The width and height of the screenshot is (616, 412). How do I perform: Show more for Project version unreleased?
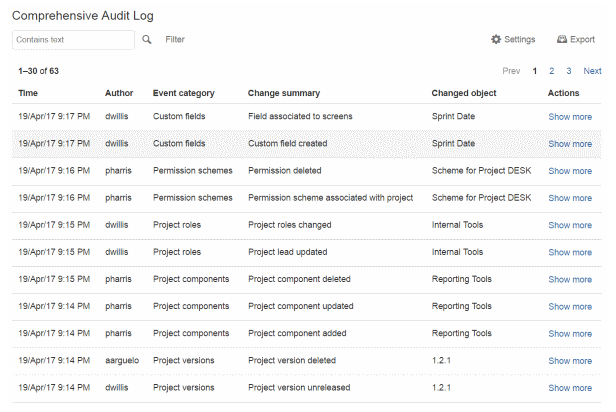pyautogui.click(x=570, y=388)
